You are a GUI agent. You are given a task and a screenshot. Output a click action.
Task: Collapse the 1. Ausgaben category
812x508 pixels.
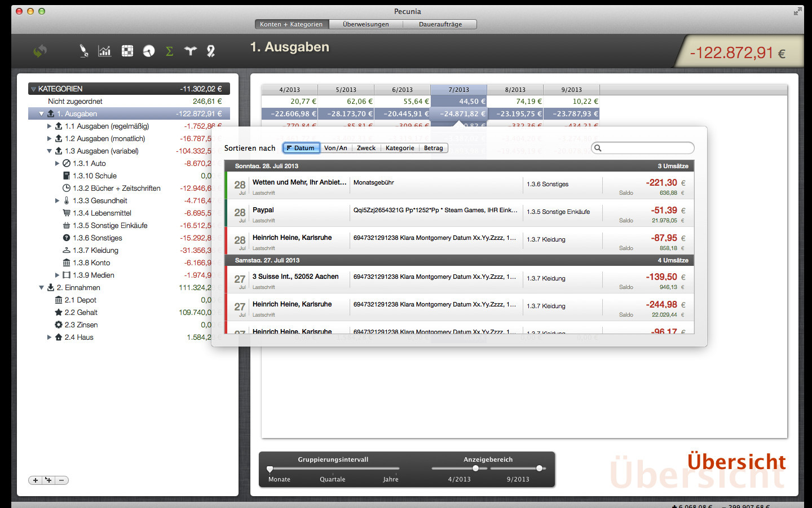(42, 114)
